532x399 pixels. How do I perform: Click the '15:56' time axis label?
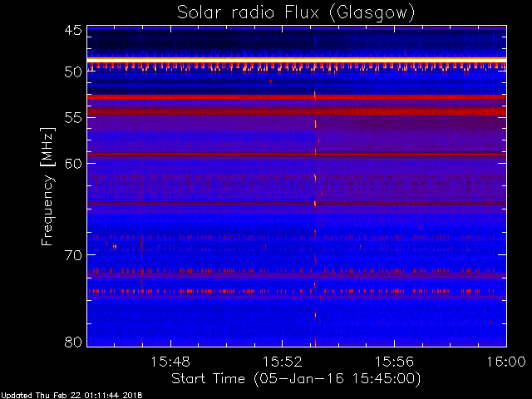(x=394, y=362)
